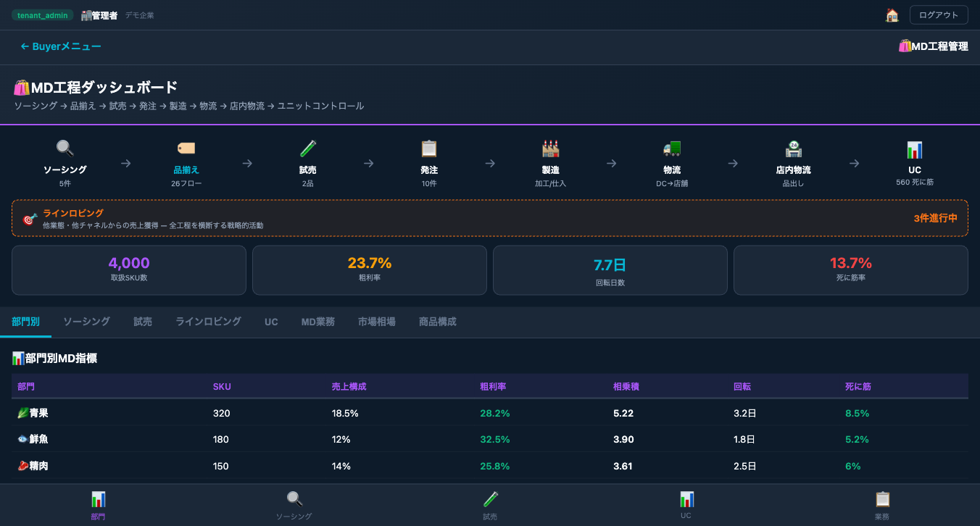Click the 業務 icon in bottom navigation
Image resolution: width=980 pixels, height=526 pixels.
click(882, 505)
